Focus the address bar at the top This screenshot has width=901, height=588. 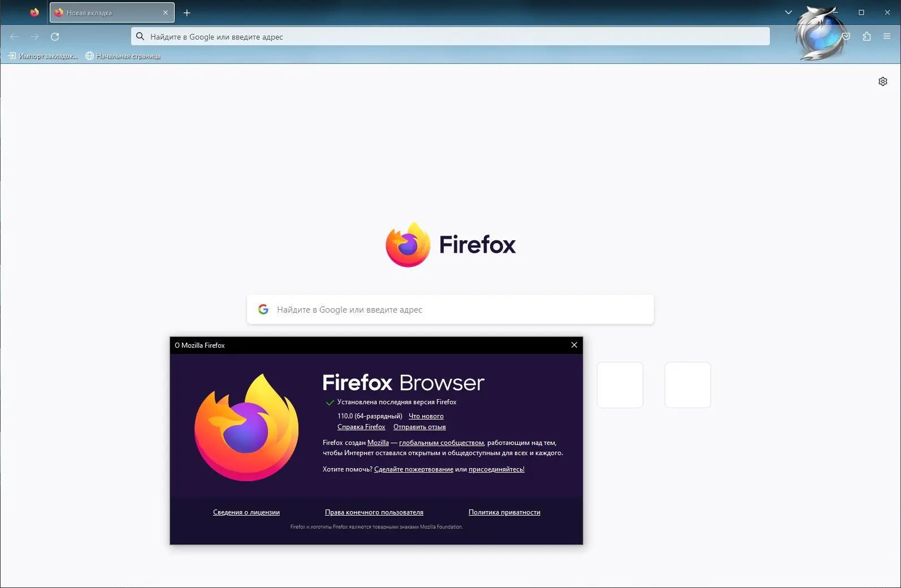(x=450, y=37)
